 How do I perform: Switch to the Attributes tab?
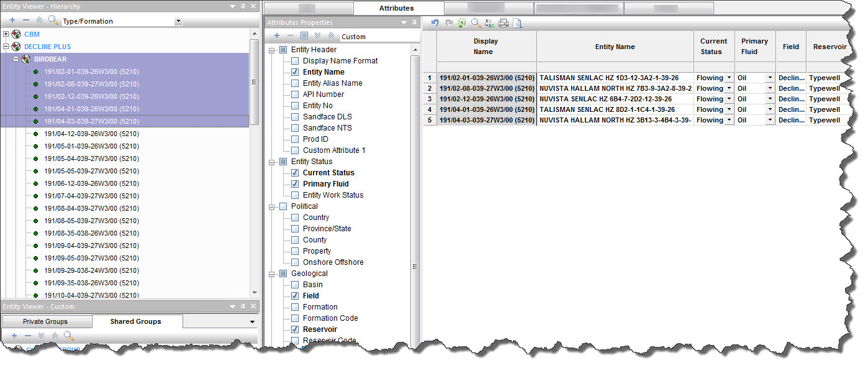[x=398, y=8]
